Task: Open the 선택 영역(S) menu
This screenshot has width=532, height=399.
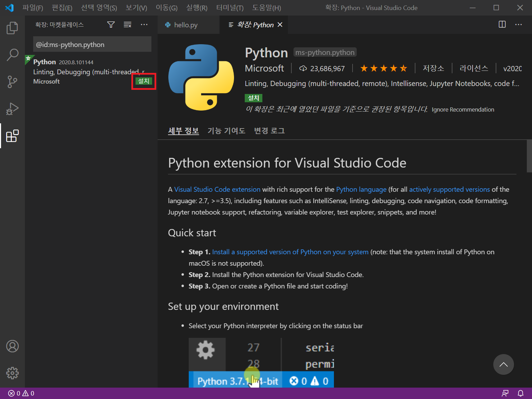Action: click(x=99, y=8)
